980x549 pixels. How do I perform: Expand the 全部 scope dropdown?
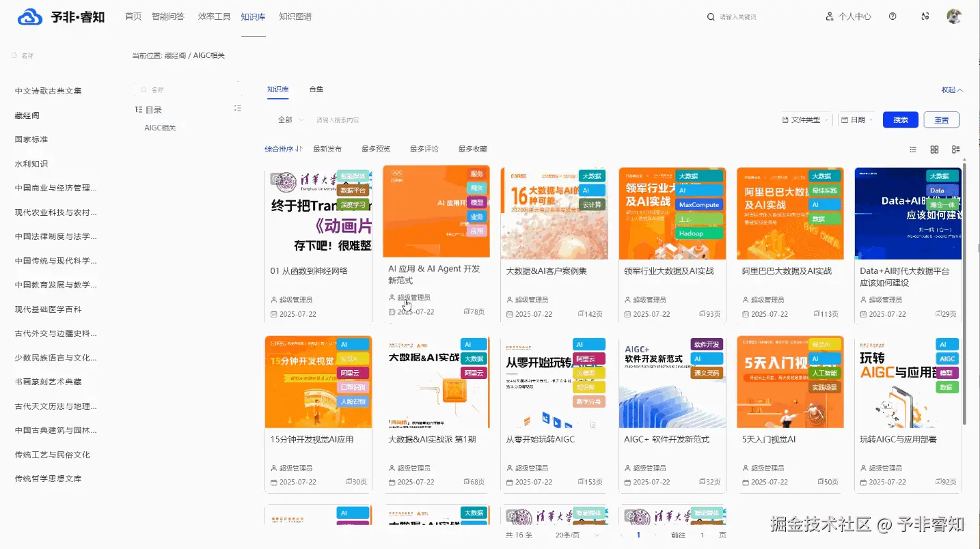point(290,119)
